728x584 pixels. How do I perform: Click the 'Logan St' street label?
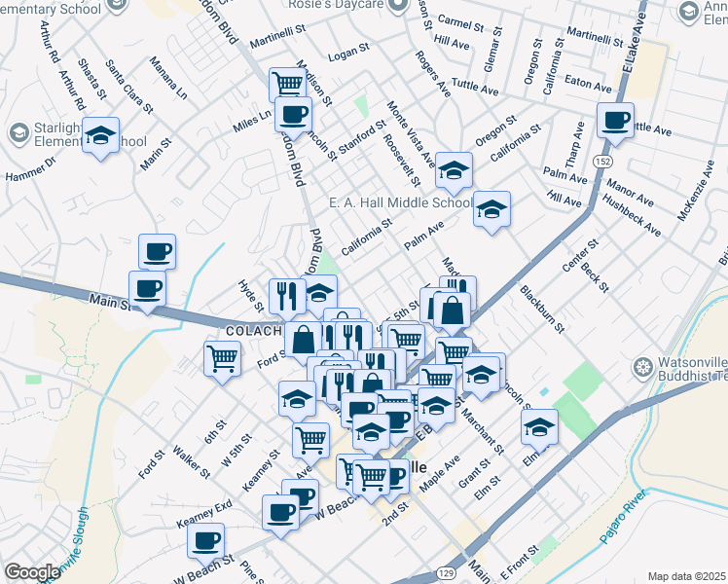pyautogui.click(x=348, y=52)
